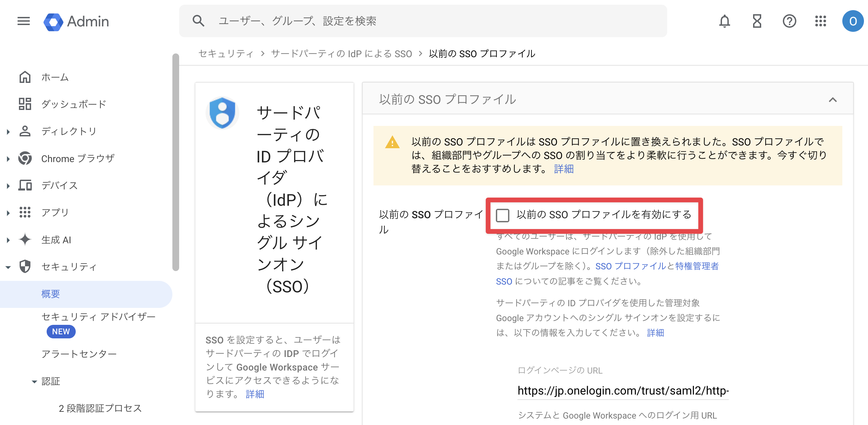Select 概要 under セキュリティ
This screenshot has height=425, width=868.
[51, 294]
